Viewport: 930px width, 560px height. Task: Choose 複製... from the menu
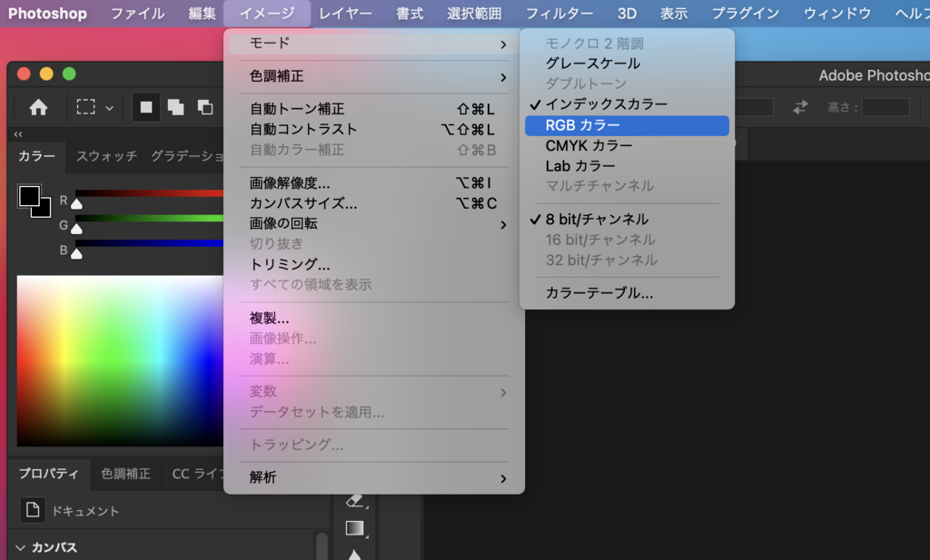pyautogui.click(x=373, y=319)
